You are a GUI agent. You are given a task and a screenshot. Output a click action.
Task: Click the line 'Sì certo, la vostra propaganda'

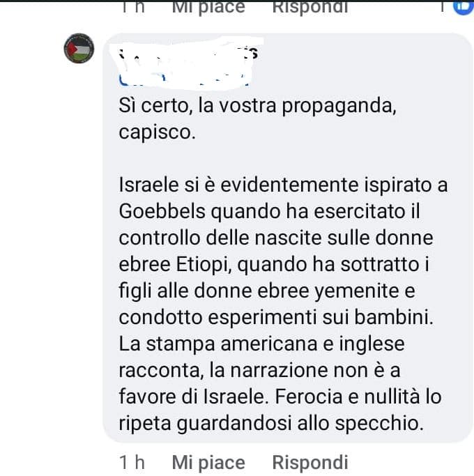(257, 106)
